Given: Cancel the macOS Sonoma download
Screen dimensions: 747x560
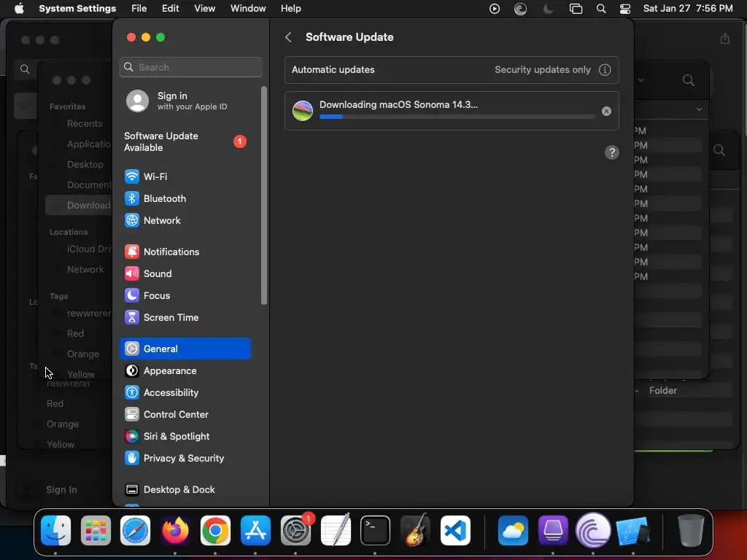Looking at the screenshot, I should 606,112.
